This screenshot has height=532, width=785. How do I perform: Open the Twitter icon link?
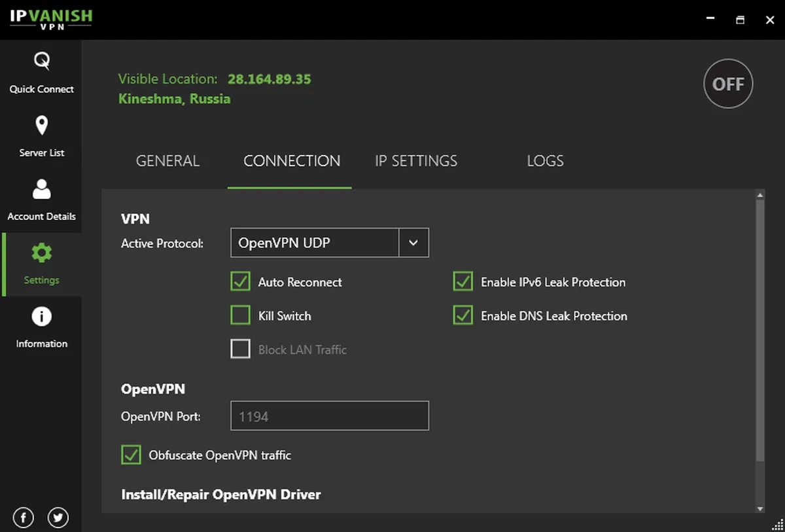[58, 518]
